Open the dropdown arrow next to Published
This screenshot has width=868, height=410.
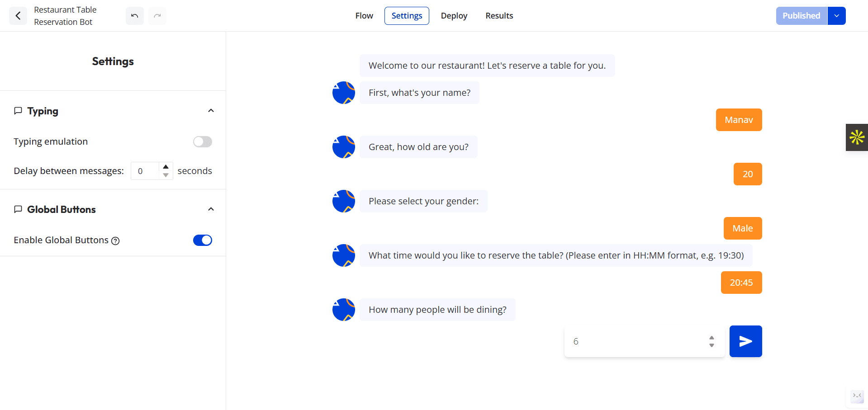(x=836, y=16)
